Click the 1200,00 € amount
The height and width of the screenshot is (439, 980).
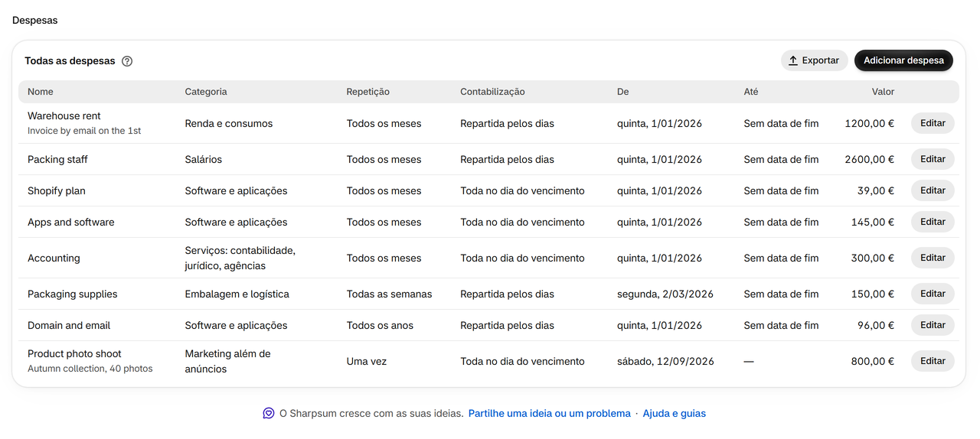870,123
